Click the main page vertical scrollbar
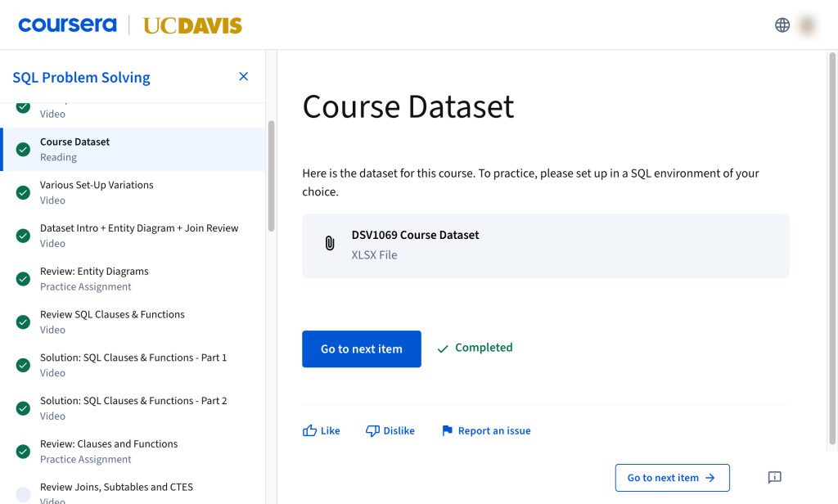 832,249
